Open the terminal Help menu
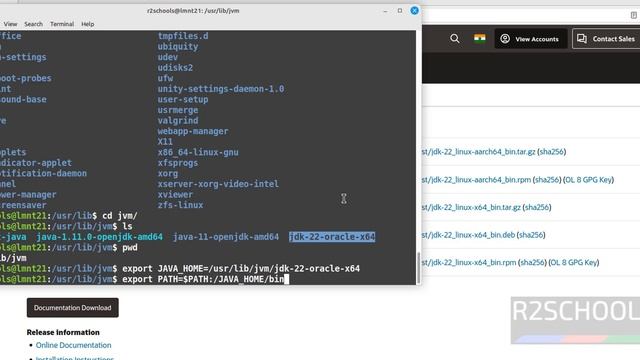The width and height of the screenshot is (640, 360). coord(87,24)
